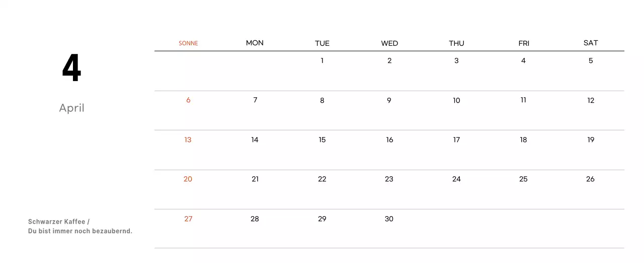Click the SONNE column header
Viewport: 644px width, 263px height.
[x=188, y=43]
